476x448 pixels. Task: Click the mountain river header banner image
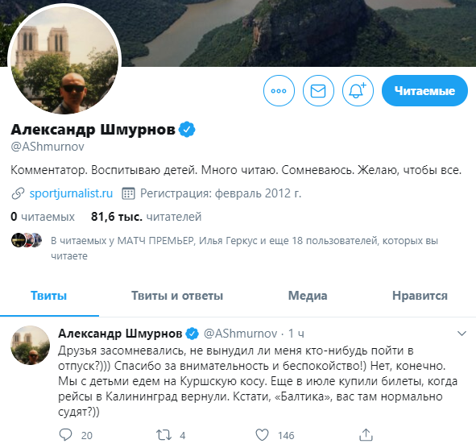click(x=297, y=33)
